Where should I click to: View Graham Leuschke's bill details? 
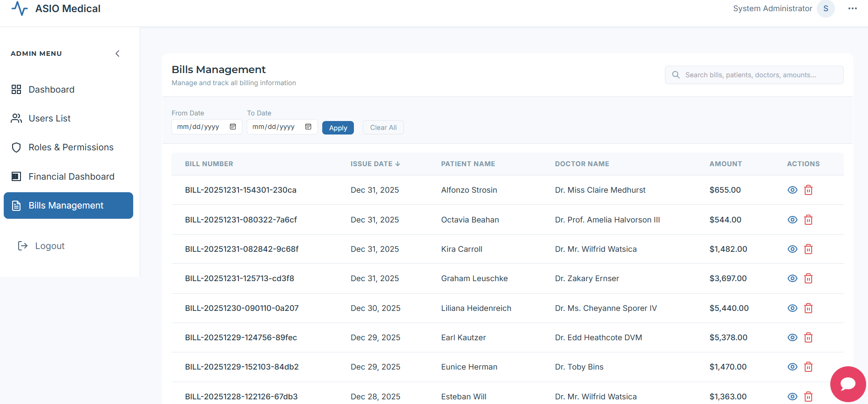[792, 278]
